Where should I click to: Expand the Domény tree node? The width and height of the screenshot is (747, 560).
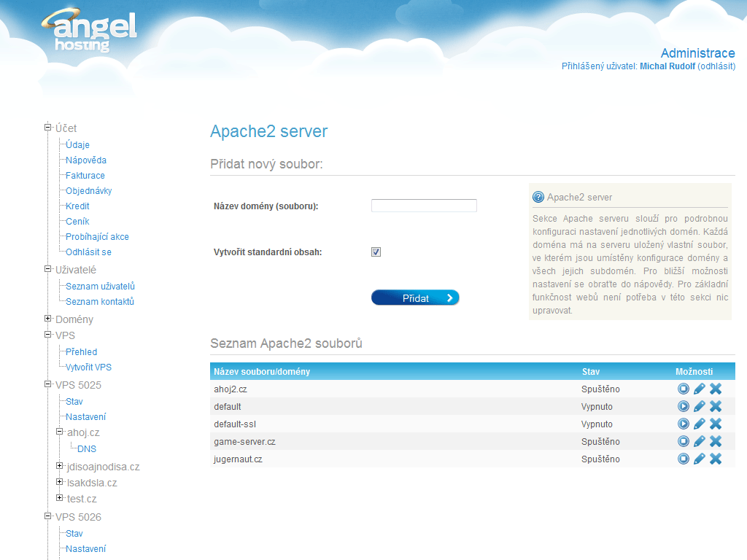pos(48,319)
